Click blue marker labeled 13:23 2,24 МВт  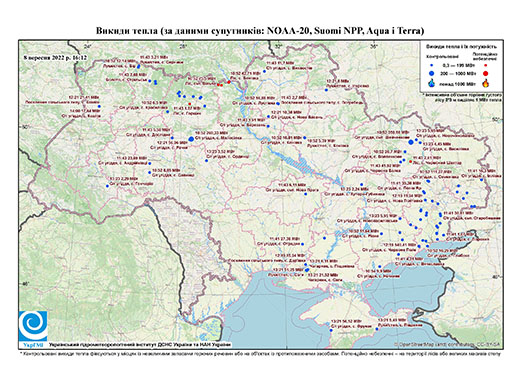coord(361,184)
